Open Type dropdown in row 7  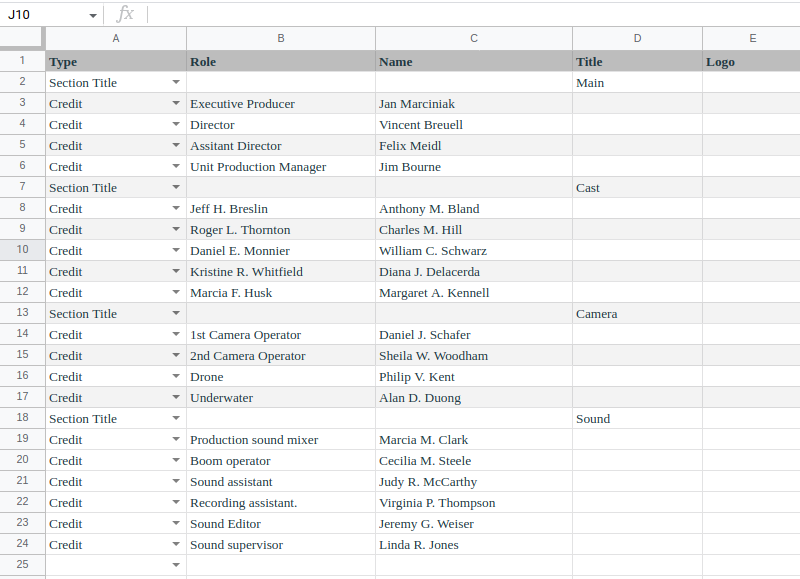point(176,187)
